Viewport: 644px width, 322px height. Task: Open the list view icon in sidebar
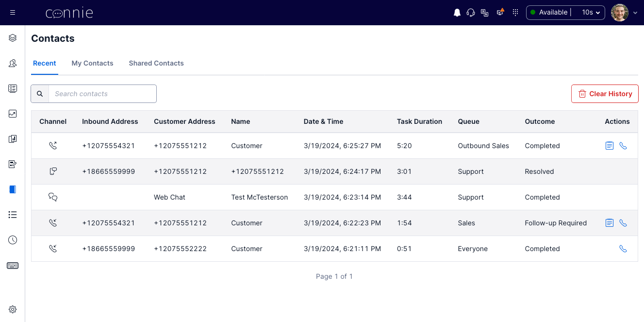click(x=13, y=215)
